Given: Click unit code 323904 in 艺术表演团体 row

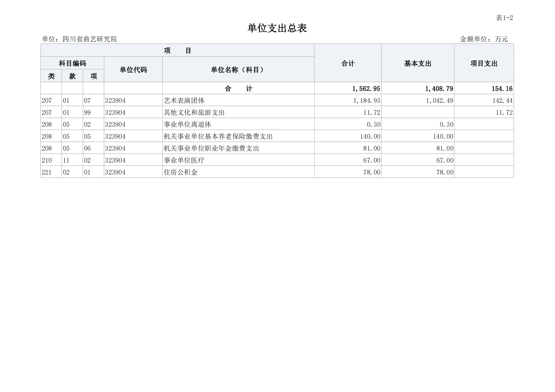Looking at the screenshot, I should 115,101.
